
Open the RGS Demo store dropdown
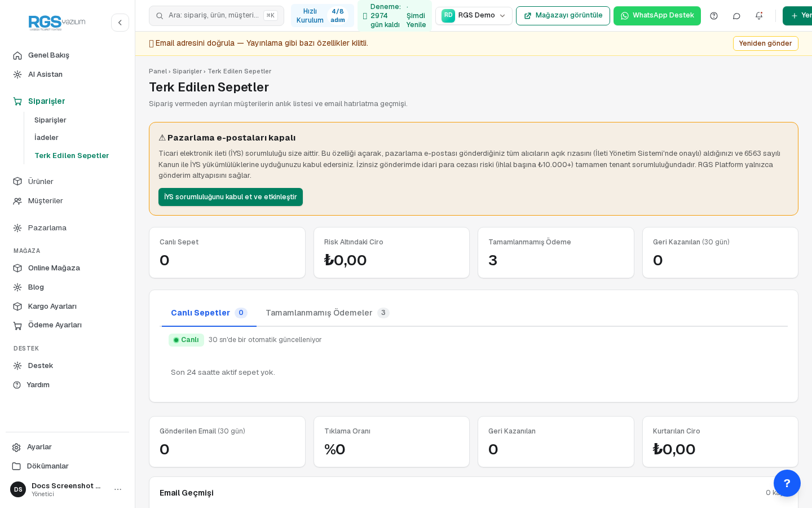[474, 16]
